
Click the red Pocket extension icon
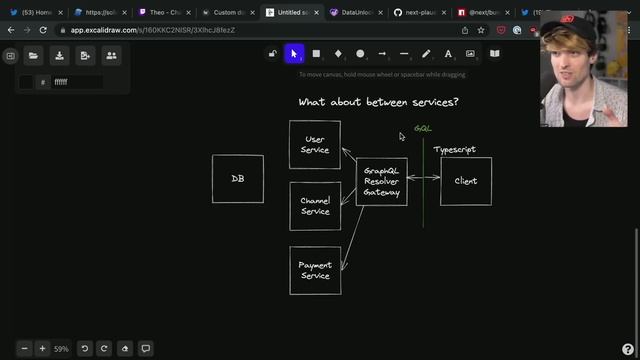pyautogui.click(x=501, y=30)
